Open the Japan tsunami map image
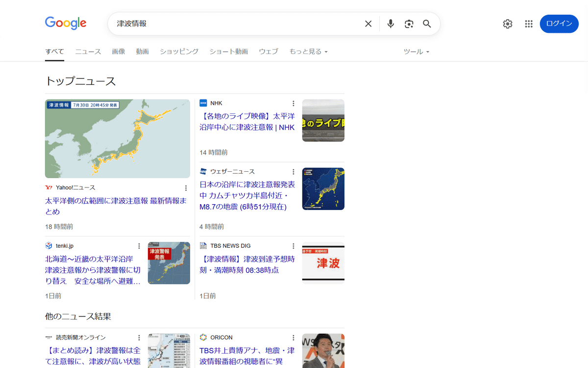The image size is (588, 368). 118,139
